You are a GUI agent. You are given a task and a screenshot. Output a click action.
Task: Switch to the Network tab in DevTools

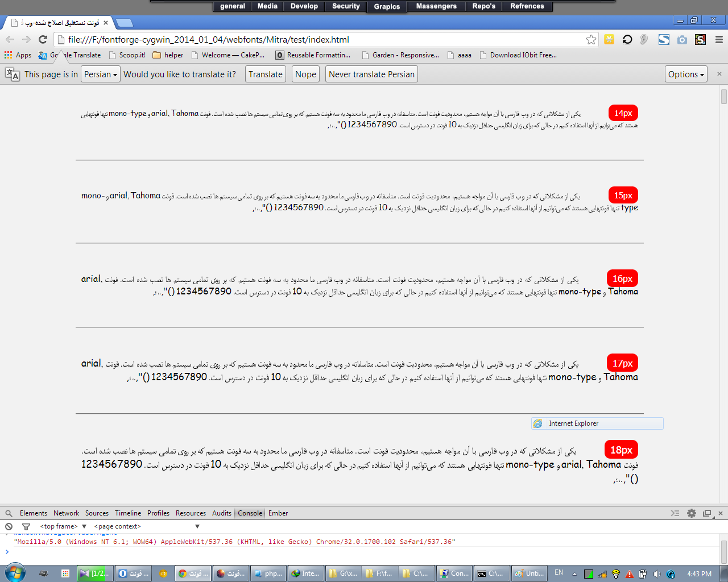pyautogui.click(x=66, y=513)
